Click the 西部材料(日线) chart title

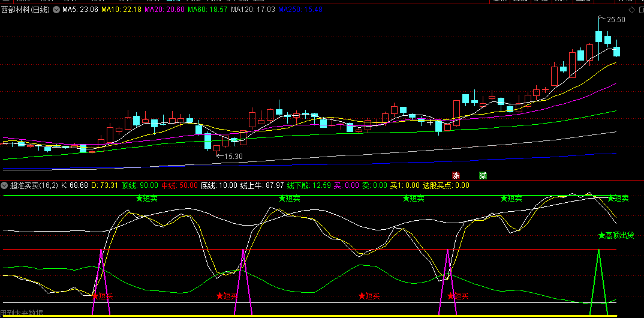pyautogui.click(x=26, y=10)
